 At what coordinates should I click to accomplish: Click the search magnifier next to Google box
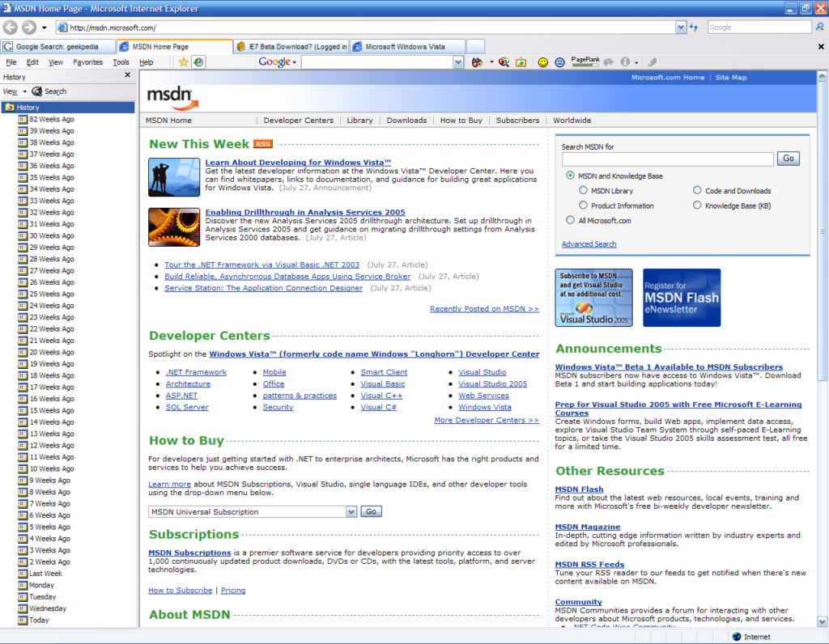(x=820, y=27)
